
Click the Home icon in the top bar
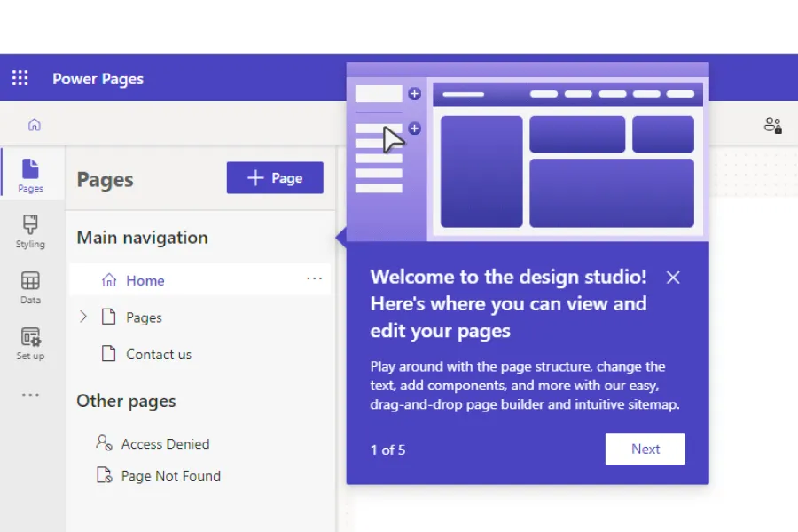pyautogui.click(x=34, y=124)
